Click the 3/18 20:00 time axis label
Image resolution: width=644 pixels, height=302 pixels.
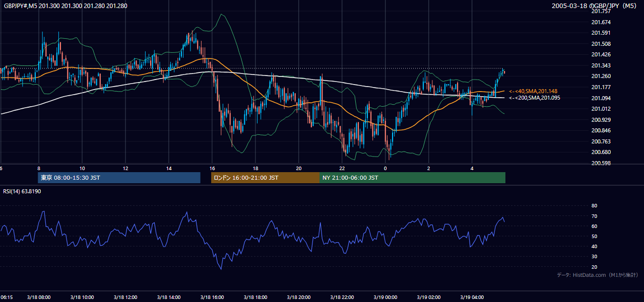[299, 297]
